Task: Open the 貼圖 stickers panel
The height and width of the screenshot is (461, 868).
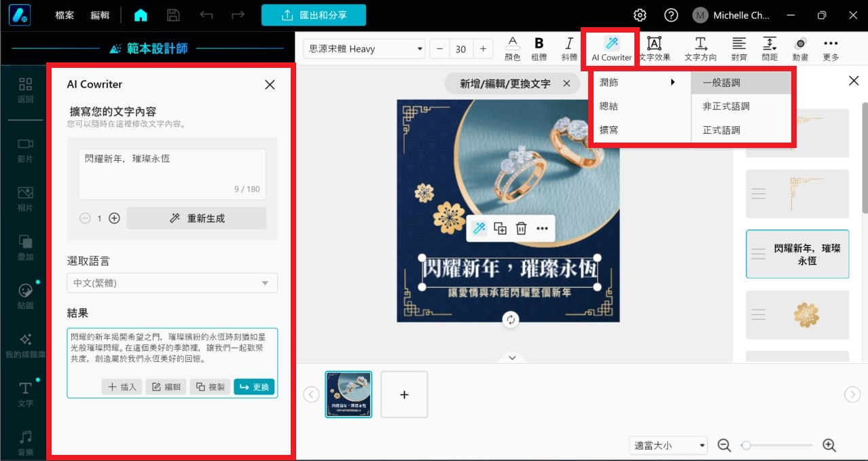Action: pyautogui.click(x=25, y=291)
